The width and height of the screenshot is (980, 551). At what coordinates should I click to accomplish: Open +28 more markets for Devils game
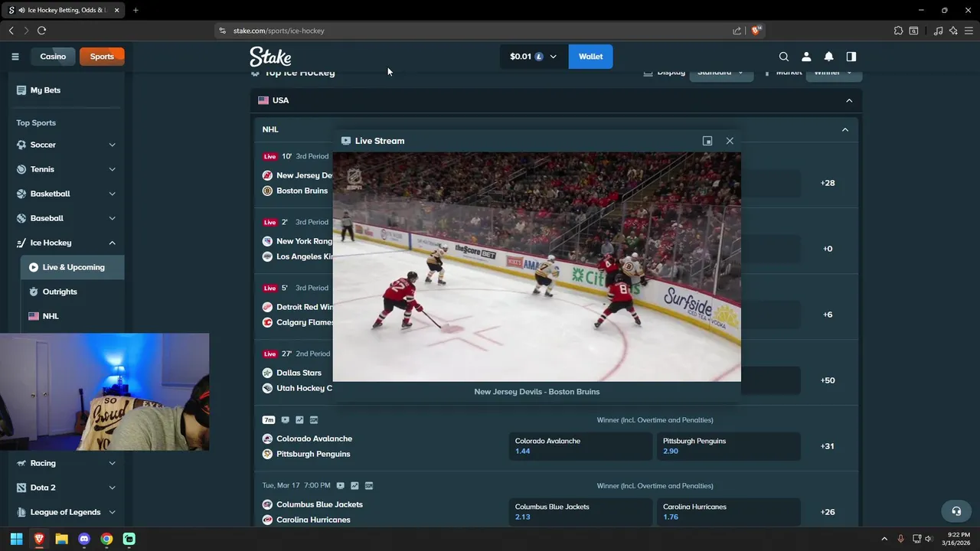coord(828,183)
